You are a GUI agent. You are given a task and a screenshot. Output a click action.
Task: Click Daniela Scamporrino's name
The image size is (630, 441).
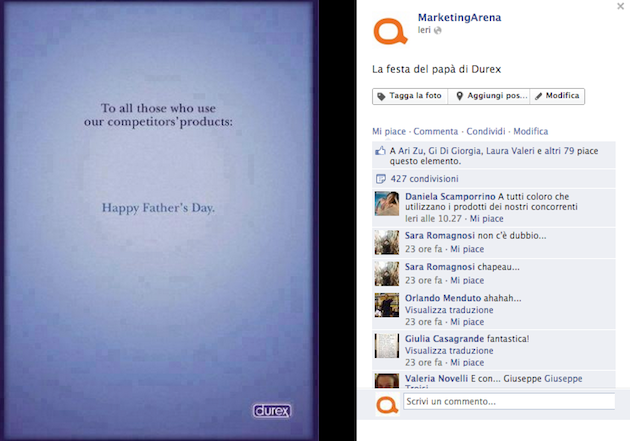(x=450, y=197)
